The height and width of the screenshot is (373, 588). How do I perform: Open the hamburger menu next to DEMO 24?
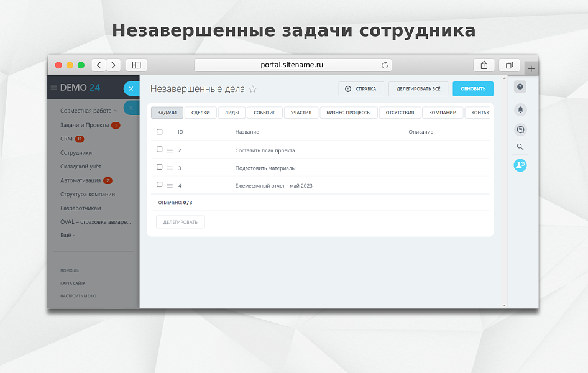pyautogui.click(x=55, y=87)
